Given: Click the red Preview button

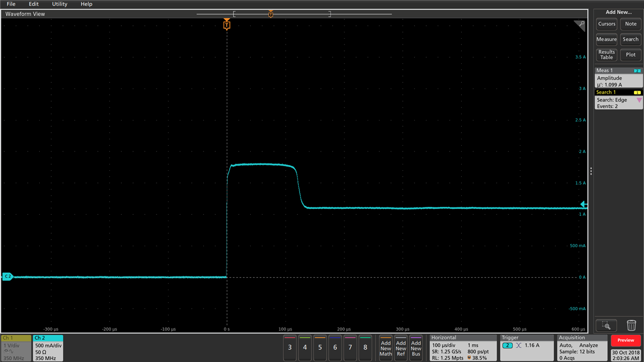Looking at the screenshot, I should coord(626,341).
